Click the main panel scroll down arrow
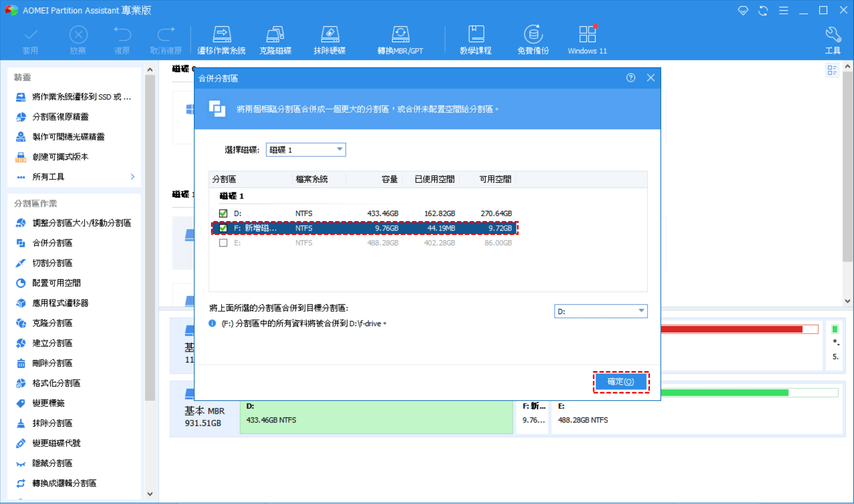 [x=848, y=301]
